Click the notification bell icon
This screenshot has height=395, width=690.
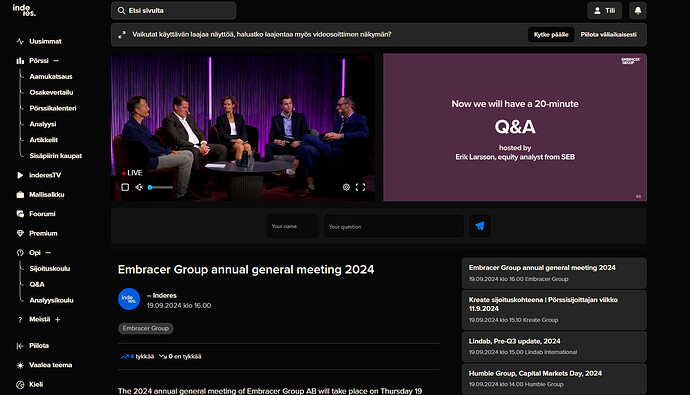pyautogui.click(x=638, y=11)
